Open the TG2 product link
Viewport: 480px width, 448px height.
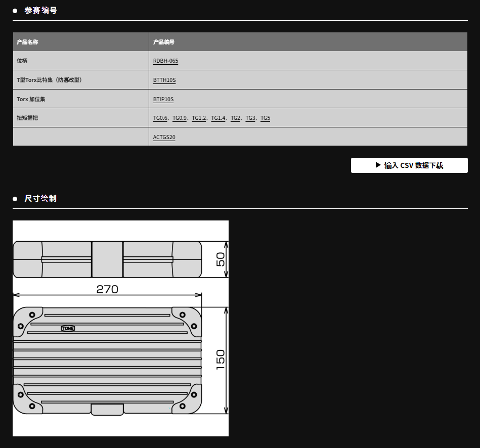tap(235, 118)
